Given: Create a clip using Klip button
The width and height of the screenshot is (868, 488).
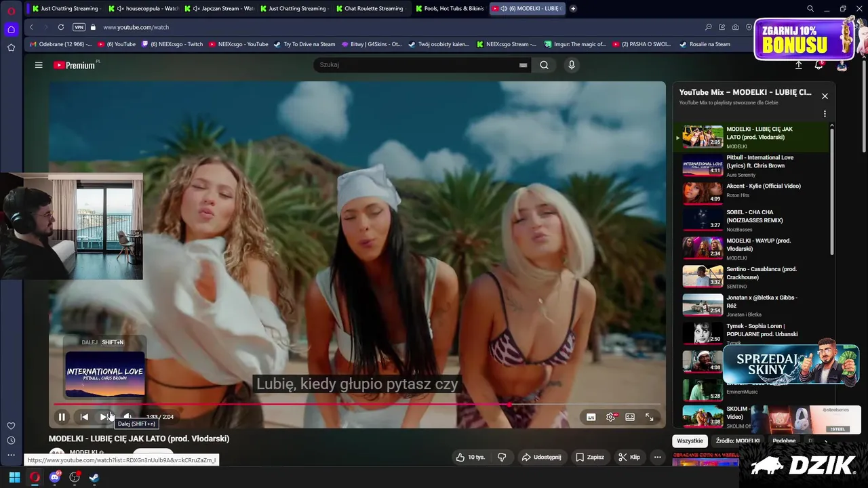Looking at the screenshot, I should point(629,457).
